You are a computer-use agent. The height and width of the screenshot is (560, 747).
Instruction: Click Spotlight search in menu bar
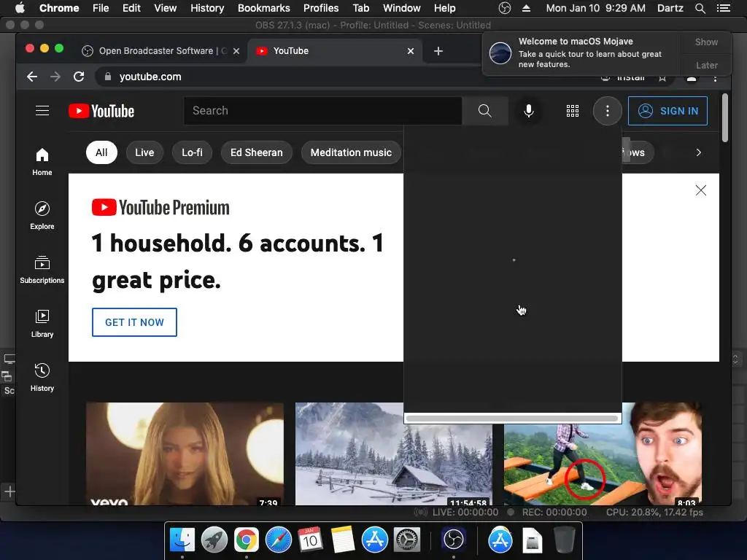700,8
